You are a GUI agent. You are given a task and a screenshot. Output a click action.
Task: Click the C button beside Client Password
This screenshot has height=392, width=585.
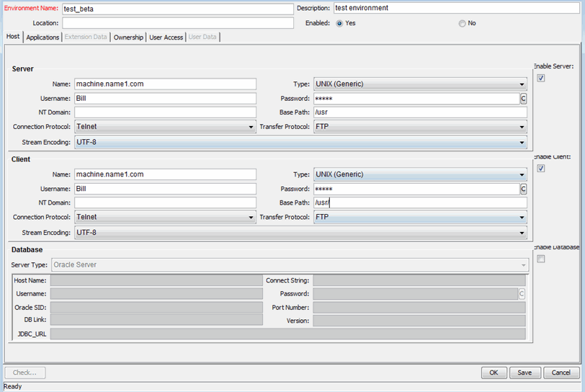pyautogui.click(x=523, y=189)
